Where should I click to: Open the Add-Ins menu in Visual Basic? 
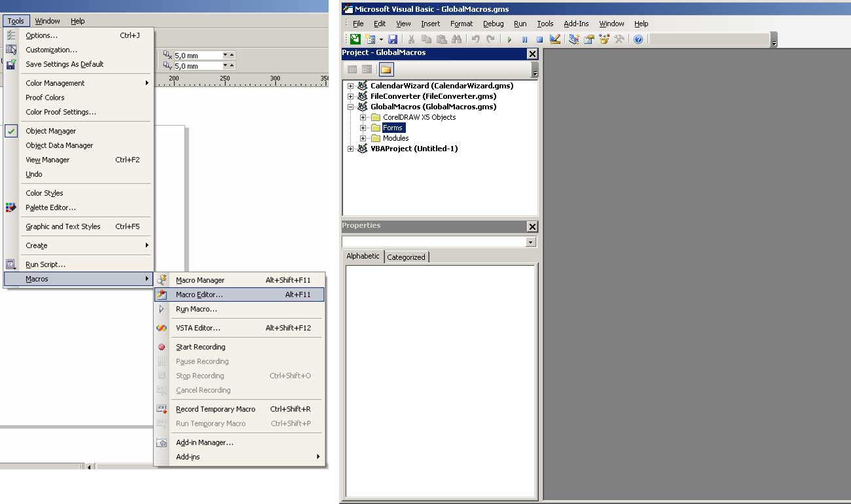(576, 24)
